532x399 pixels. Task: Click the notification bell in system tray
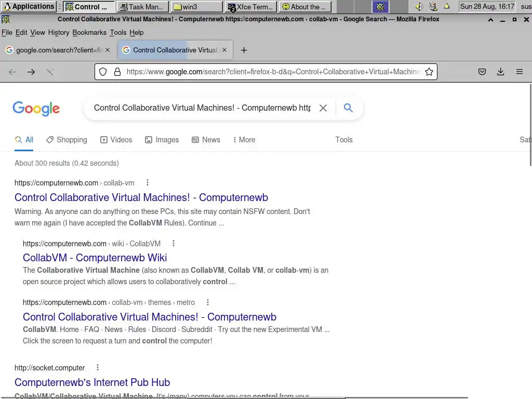pyautogui.click(x=447, y=6)
